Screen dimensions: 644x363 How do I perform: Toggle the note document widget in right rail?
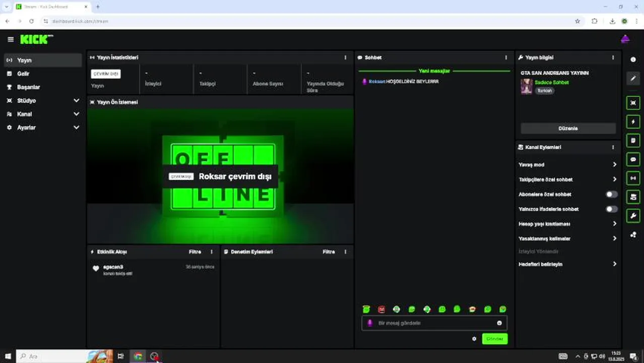coord(633,141)
